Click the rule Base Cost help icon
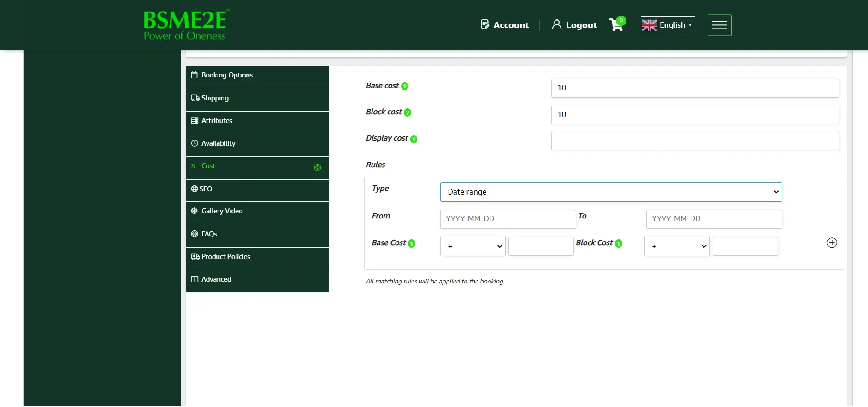This screenshot has height=407, width=868. [x=412, y=243]
